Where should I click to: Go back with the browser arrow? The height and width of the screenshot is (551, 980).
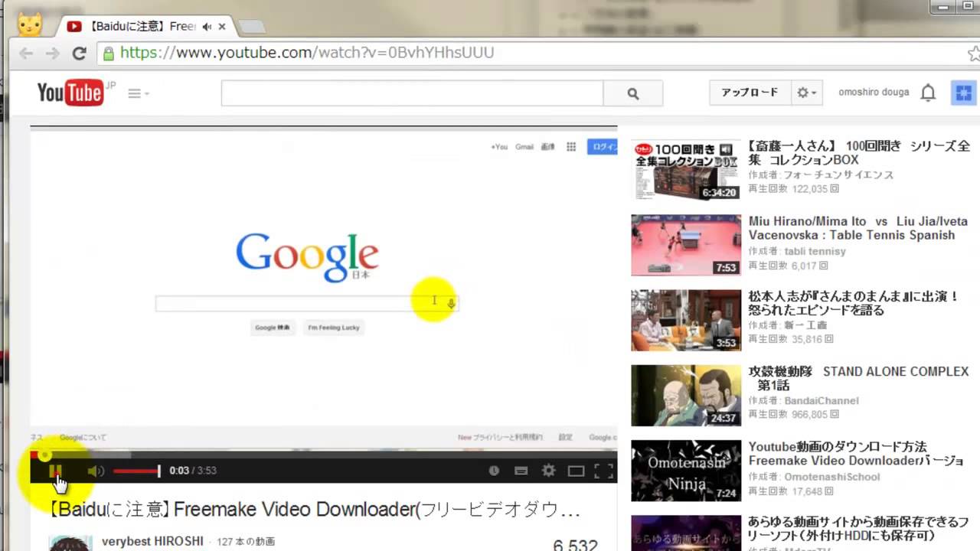(26, 53)
